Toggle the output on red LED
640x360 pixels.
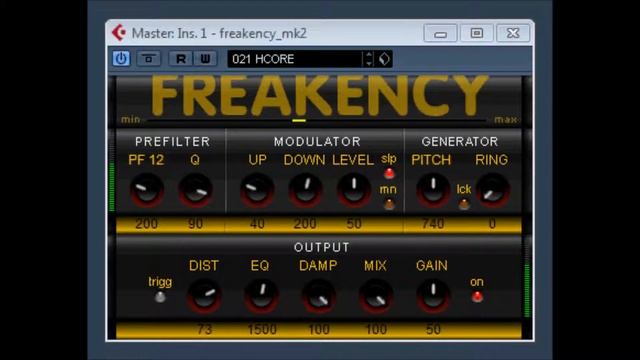tap(477, 296)
